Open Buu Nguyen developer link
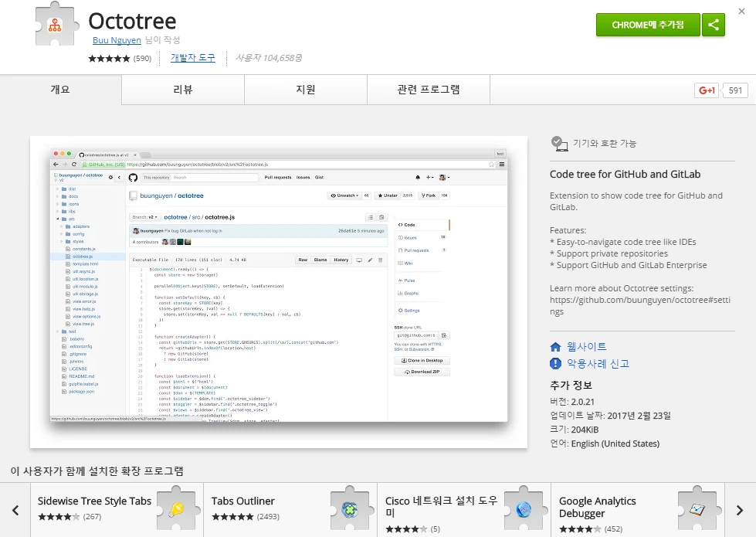The width and height of the screenshot is (756, 537). [117, 40]
